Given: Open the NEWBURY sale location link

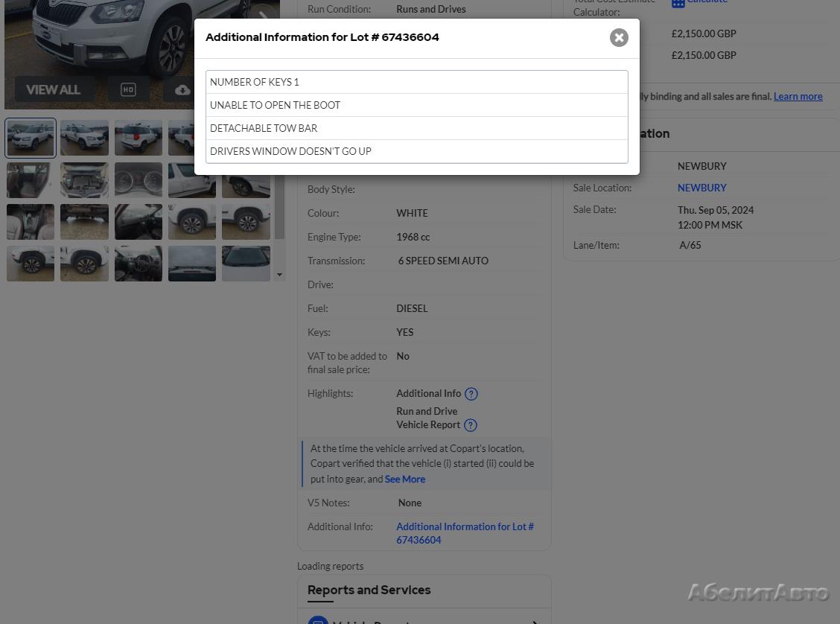Looking at the screenshot, I should pyautogui.click(x=701, y=188).
